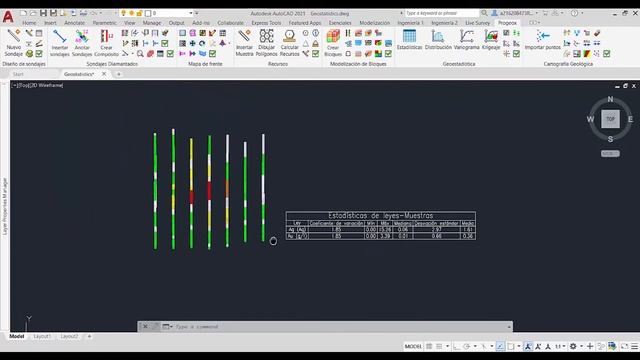Toggle the highlighted object snap tracking button in status bar
Image resolution: width=640 pixels, height=360 pixels.
click(500, 346)
